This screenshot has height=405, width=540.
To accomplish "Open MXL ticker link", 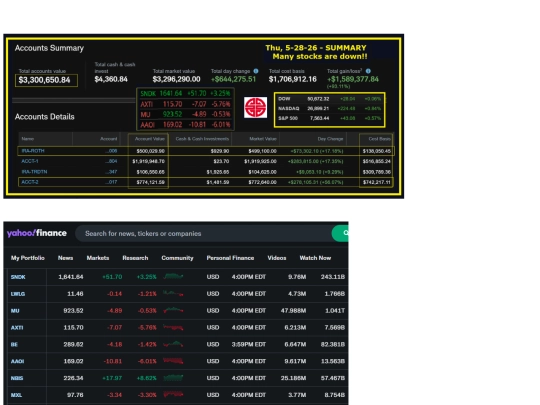I will tap(16, 395).
